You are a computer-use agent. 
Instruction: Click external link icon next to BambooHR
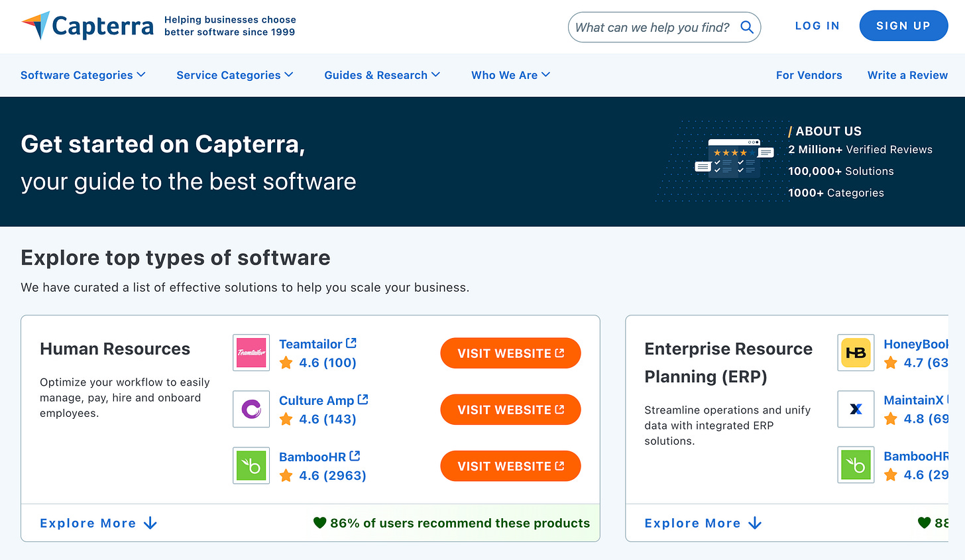[355, 456]
